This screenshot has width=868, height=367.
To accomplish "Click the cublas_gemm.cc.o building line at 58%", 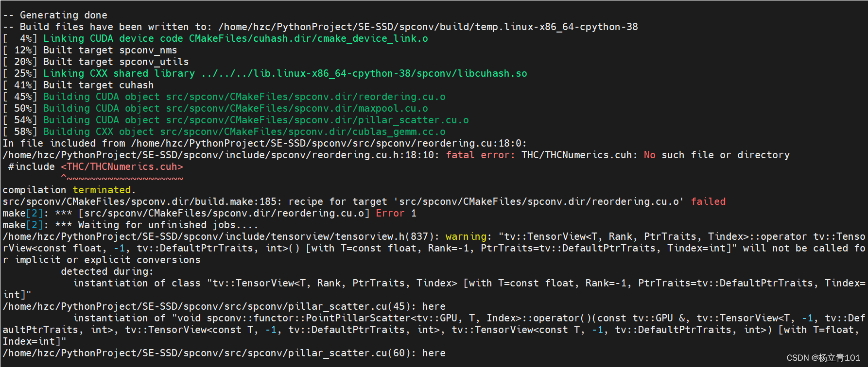I will coord(224,132).
